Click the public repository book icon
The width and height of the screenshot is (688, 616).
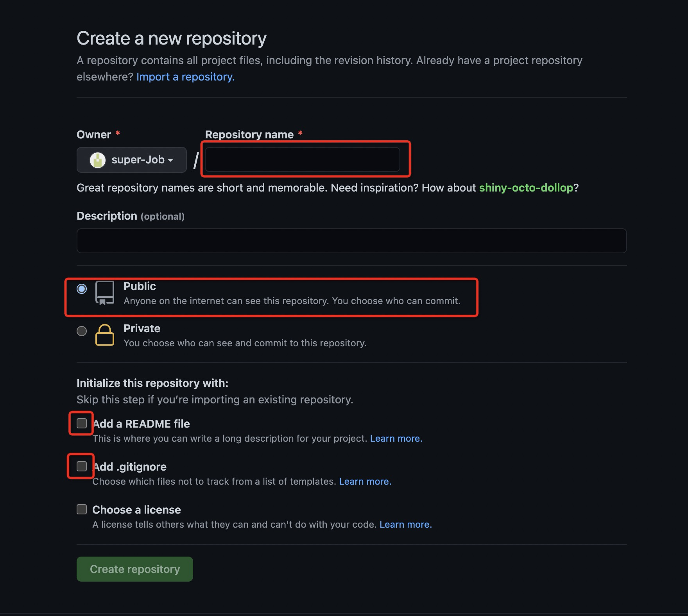pyautogui.click(x=105, y=293)
